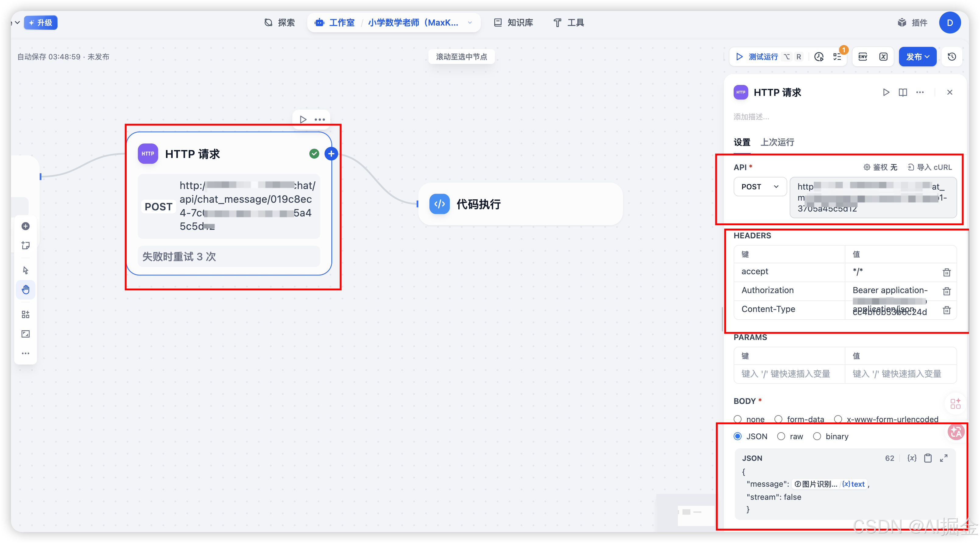Add a note with the left toolbar note icon

pos(26,245)
